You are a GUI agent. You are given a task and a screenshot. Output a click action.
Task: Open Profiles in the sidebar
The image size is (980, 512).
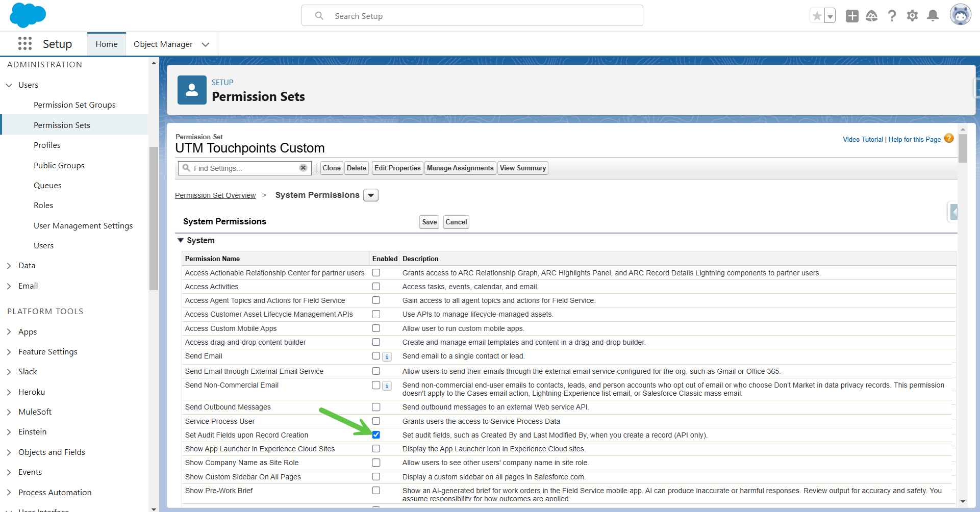[x=47, y=145]
